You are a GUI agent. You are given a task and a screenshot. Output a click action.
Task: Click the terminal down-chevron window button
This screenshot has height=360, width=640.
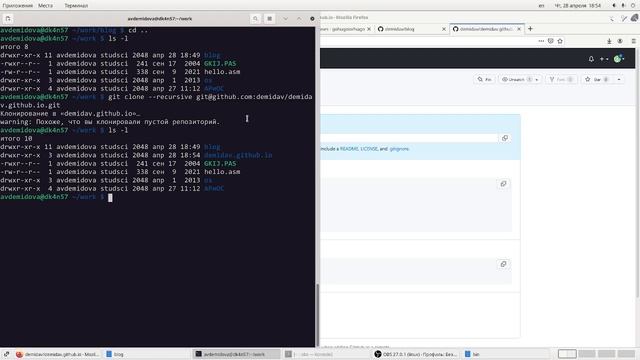(285, 19)
